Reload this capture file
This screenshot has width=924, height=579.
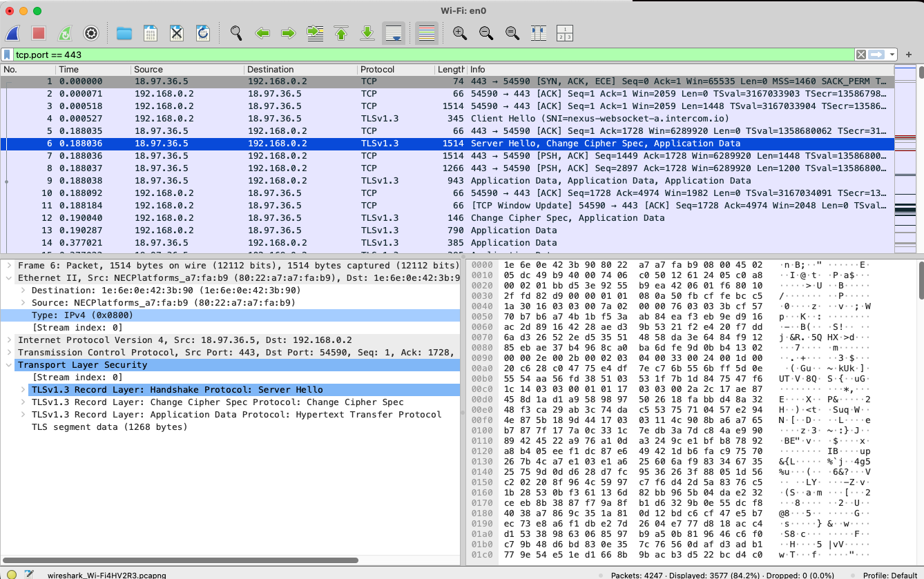pos(203,33)
